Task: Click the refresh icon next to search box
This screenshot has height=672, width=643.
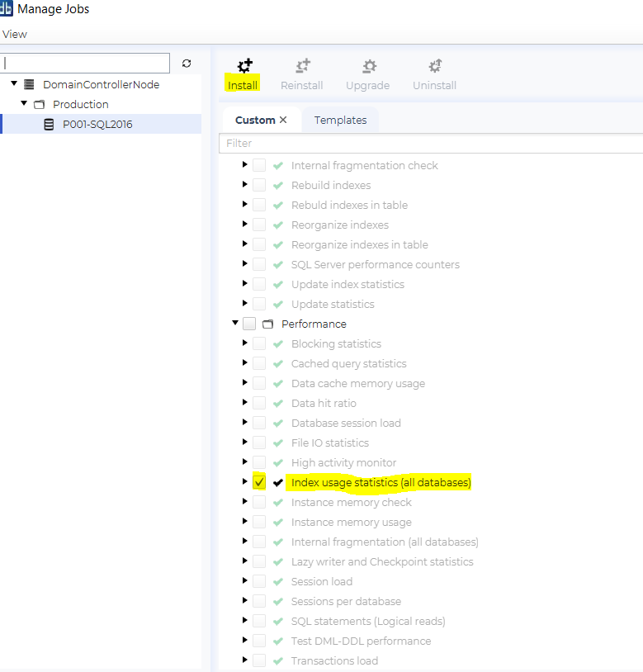Action: point(187,64)
